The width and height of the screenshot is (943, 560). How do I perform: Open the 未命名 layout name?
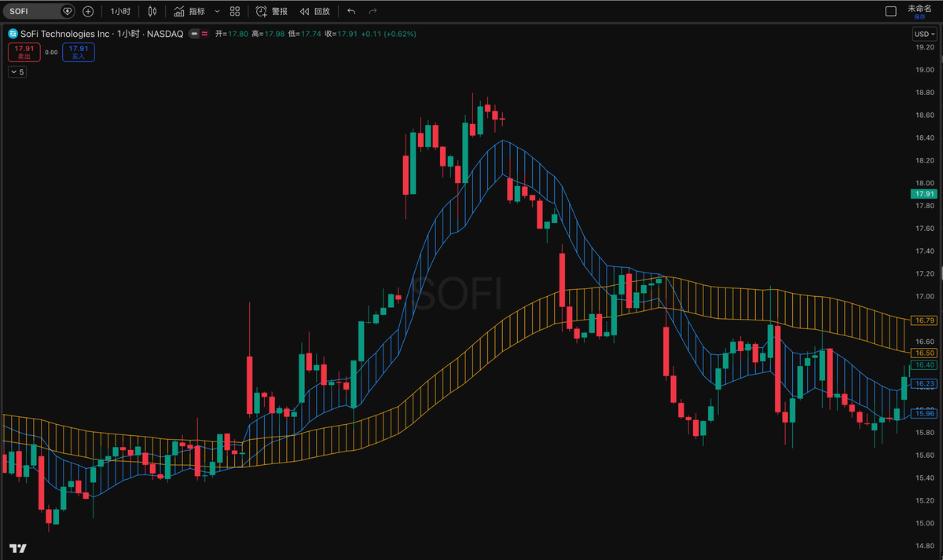[x=919, y=8]
